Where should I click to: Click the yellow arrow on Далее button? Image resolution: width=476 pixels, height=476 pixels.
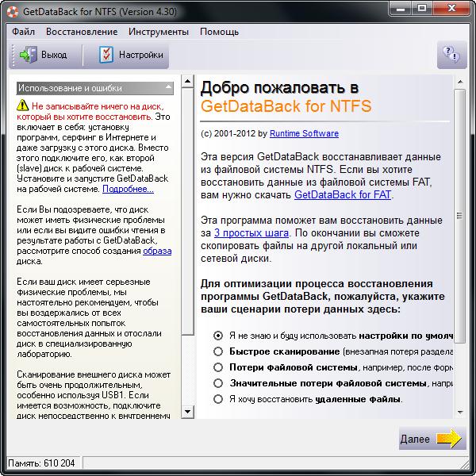448,439
